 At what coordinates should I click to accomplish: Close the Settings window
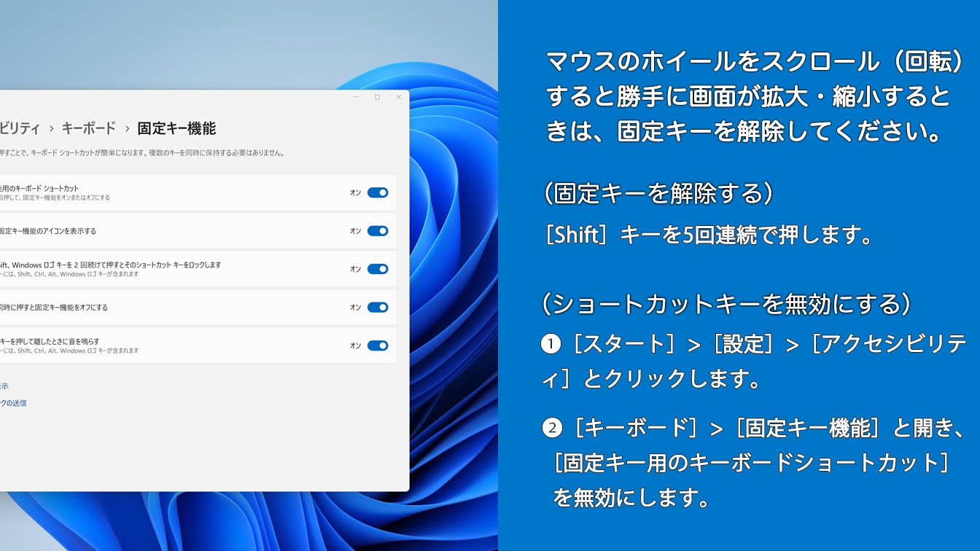pos(398,97)
